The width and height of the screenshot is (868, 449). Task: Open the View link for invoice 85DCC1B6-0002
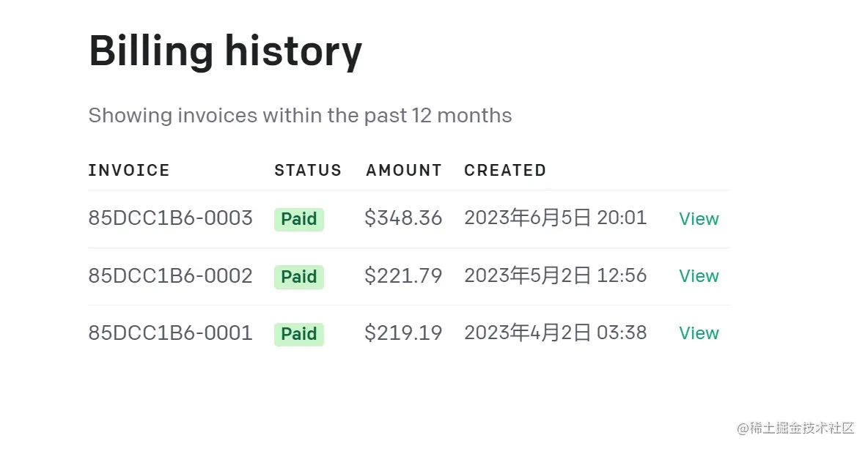click(699, 276)
